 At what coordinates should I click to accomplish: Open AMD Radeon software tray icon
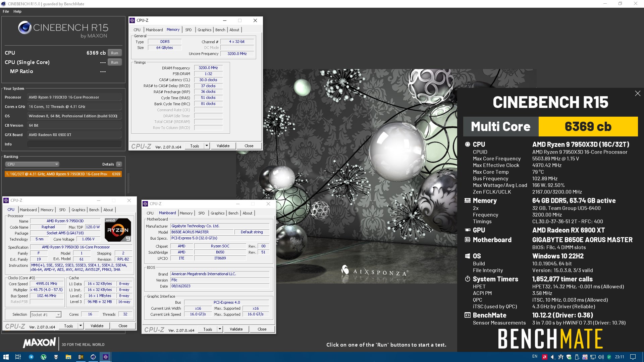pos(545,357)
